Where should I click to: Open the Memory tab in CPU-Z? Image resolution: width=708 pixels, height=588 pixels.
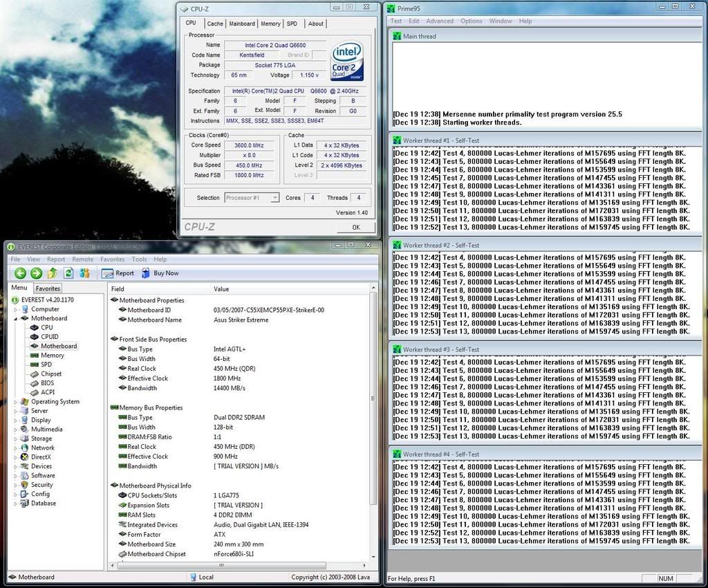tap(270, 24)
